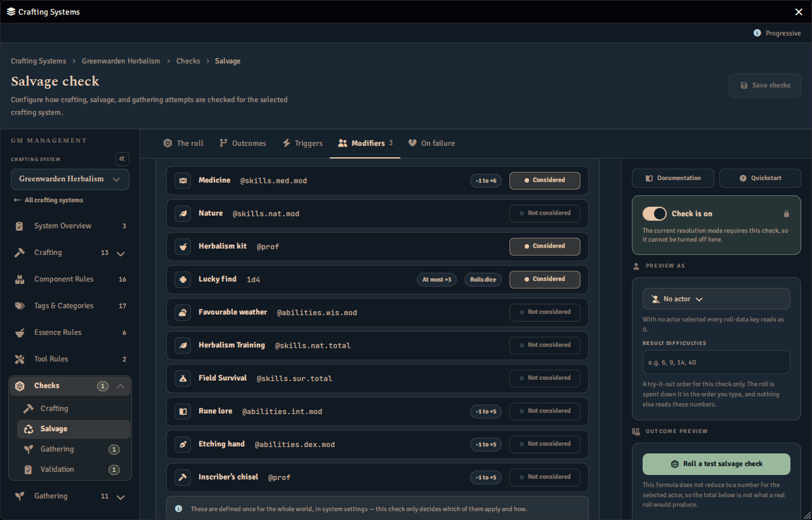Click the Etching hand pen icon
Screen dimensions: 812x520
pos(183,445)
